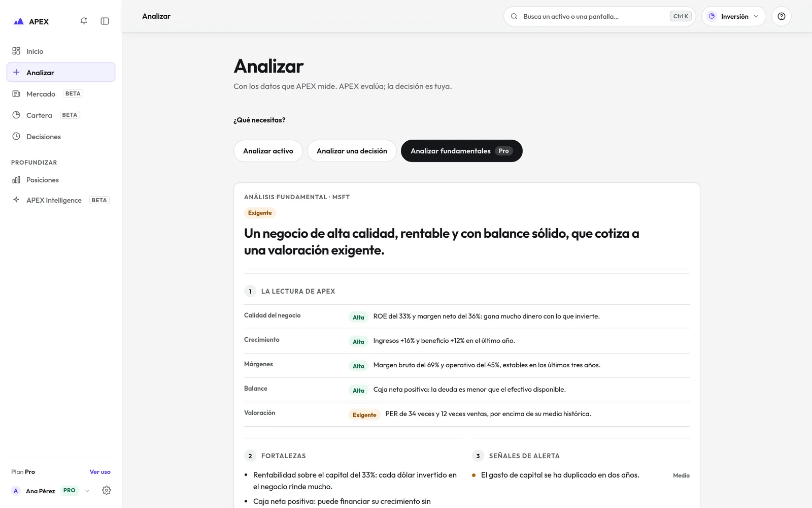Open APEX Intelligence section
This screenshot has height=508, width=812.
(61, 200)
